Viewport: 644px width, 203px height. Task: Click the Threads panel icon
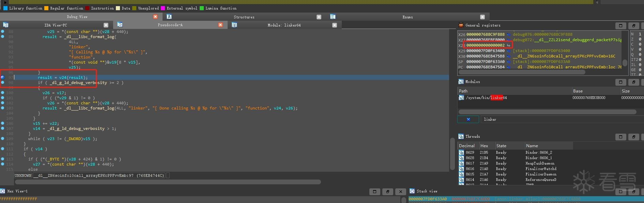pos(461,136)
